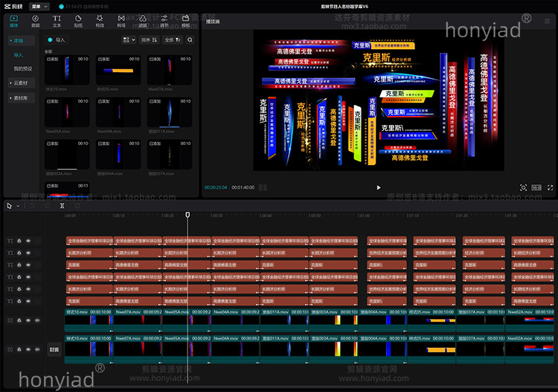Click the timeline playhead handle

point(187,214)
